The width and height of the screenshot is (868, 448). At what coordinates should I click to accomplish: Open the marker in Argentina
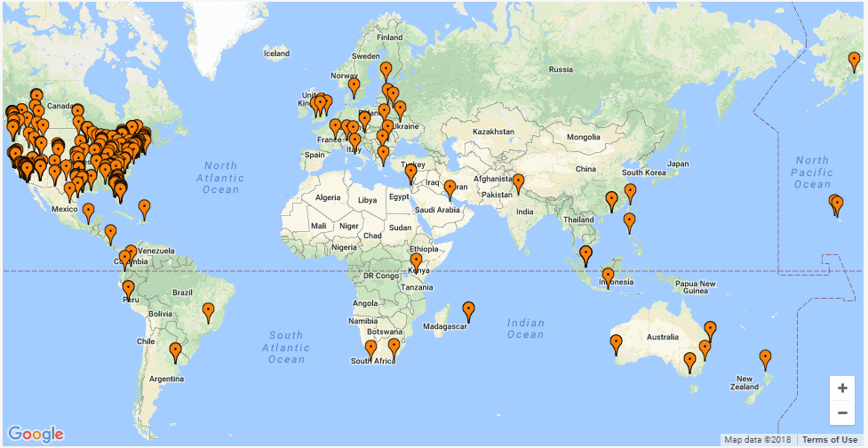click(x=176, y=352)
